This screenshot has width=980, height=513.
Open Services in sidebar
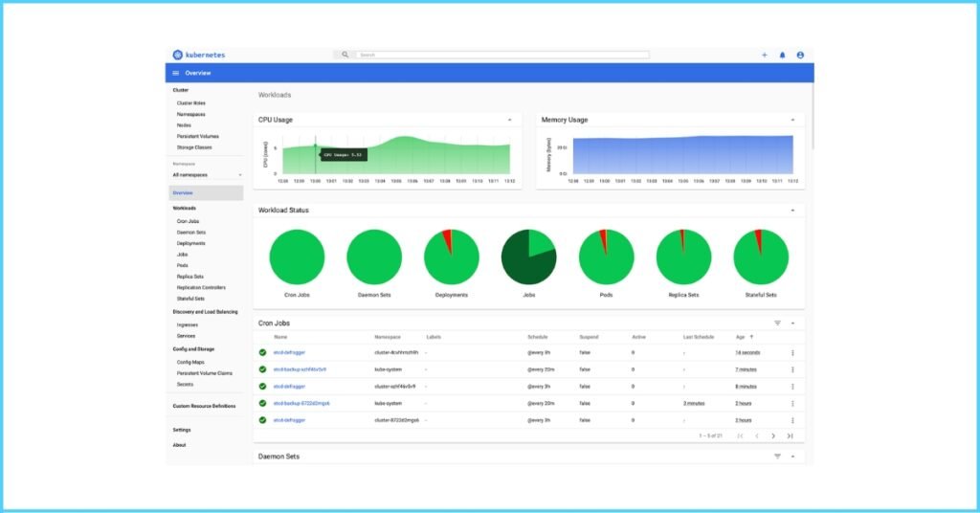pyautogui.click(x=186, y=336)
